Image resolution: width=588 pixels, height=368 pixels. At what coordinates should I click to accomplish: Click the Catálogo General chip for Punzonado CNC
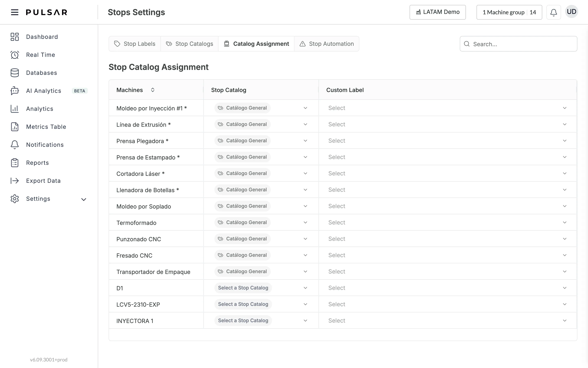point(243,239)
